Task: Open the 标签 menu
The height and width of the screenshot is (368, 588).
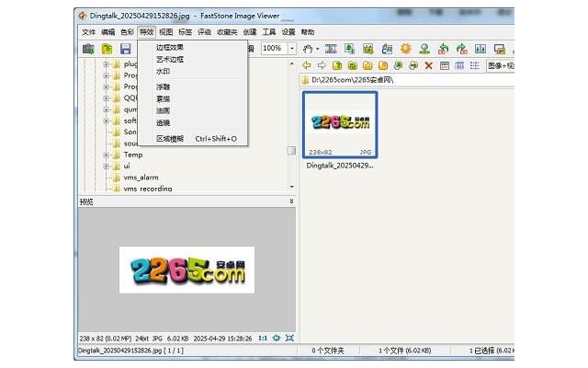Action: (186, 32)
